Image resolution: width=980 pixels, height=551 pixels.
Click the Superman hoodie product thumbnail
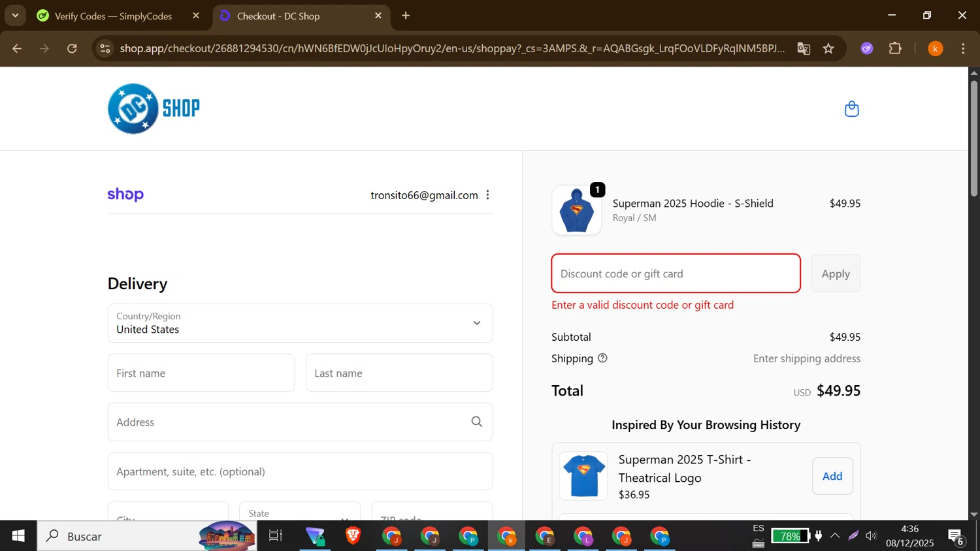click(x=577, y=210)
